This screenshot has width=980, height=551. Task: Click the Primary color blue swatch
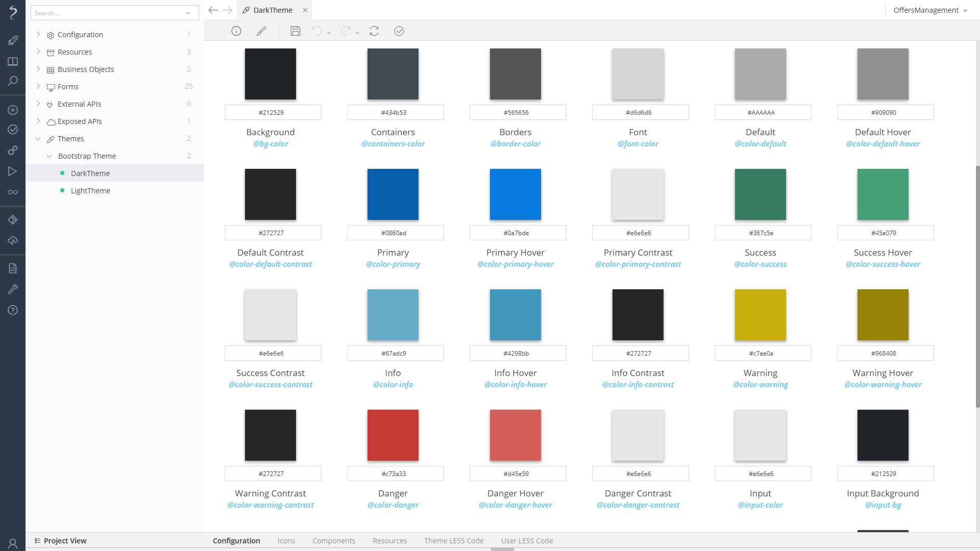tap(393, 194)
